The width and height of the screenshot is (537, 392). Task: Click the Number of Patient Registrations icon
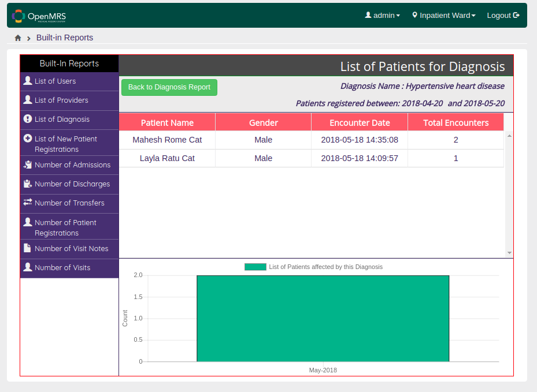coord(28,222)
